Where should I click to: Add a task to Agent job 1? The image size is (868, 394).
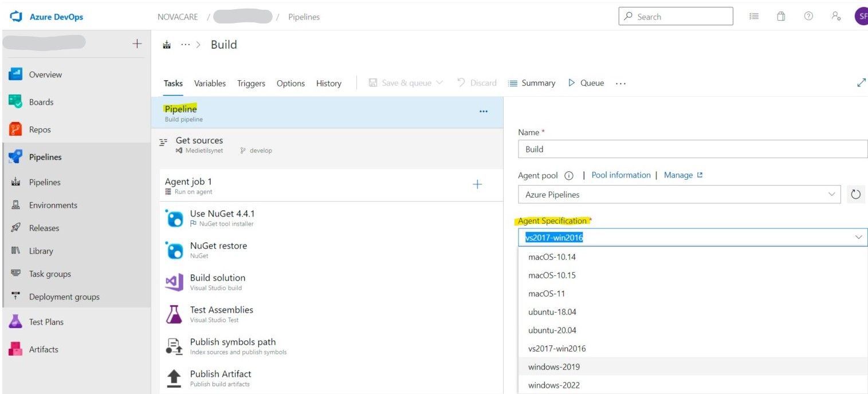click(x=477, y=184)
